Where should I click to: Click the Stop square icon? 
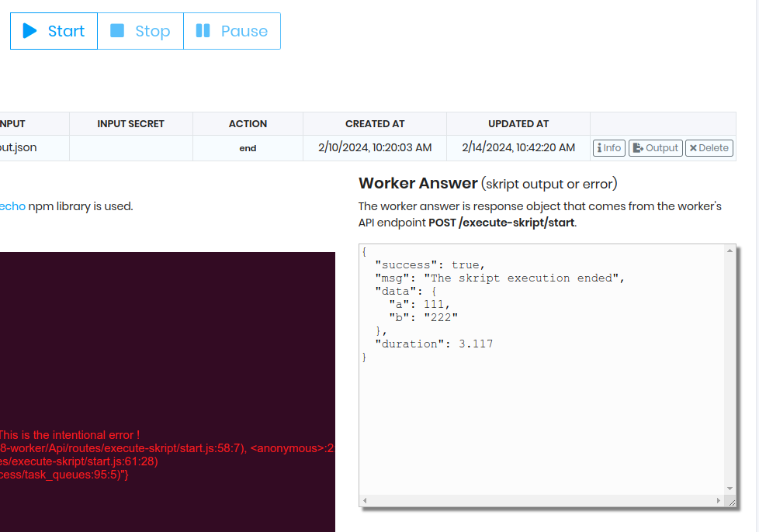coord(117,31)
